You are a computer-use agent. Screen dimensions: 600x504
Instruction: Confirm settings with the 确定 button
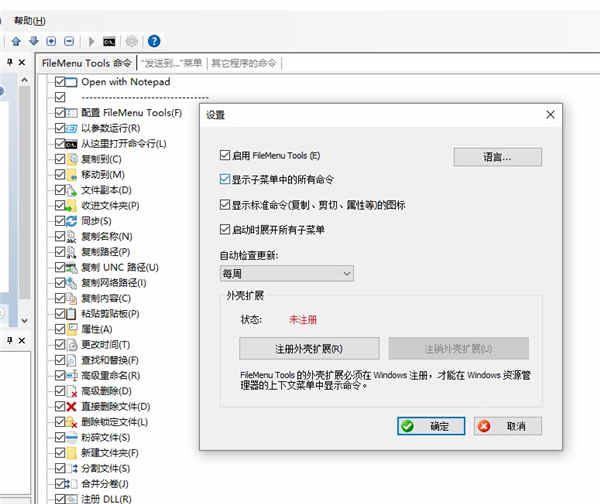(x=431, y=426)
